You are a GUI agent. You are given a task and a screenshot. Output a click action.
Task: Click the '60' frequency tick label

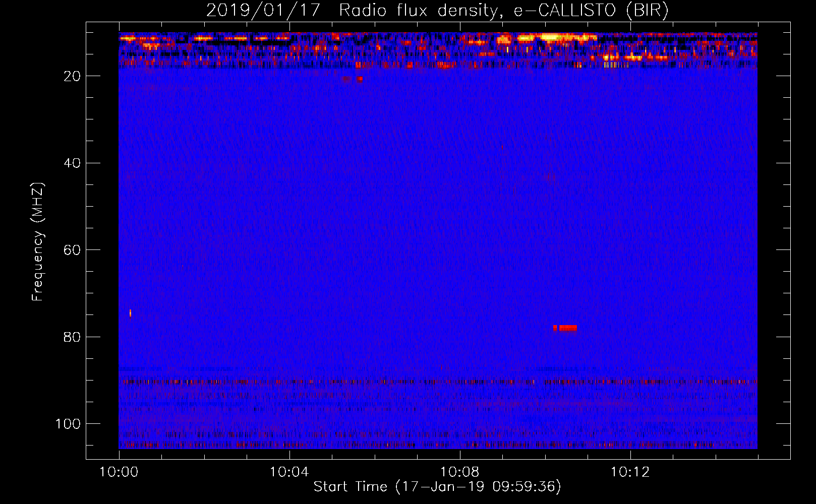(72, 250)
